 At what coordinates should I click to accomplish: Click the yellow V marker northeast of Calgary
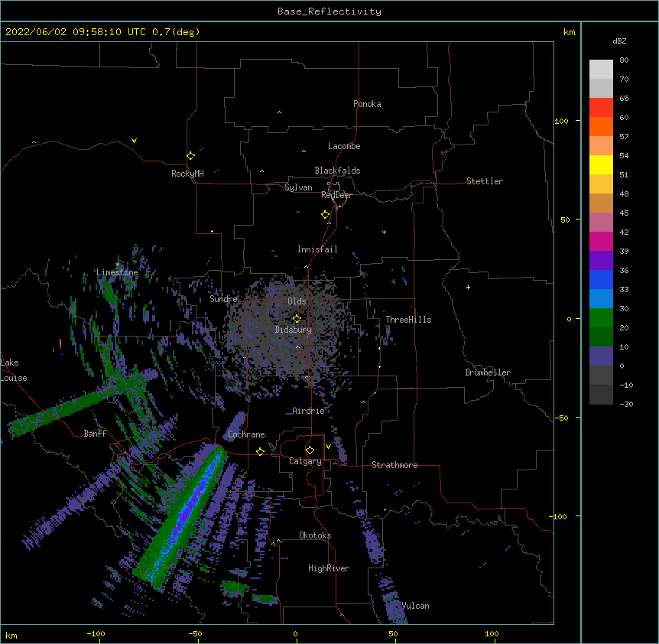click(328, 447)
